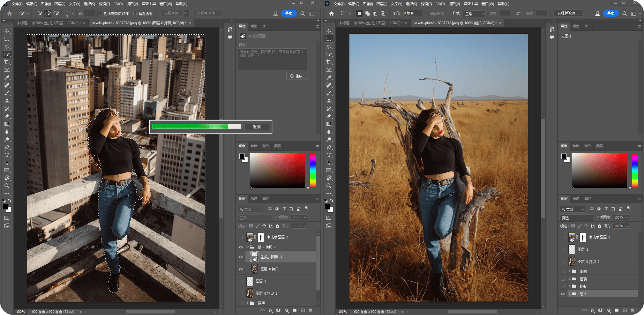The image size is (644, 315).
Task: Click foreground color swatch in right toolbar
Action: [327, 207]
